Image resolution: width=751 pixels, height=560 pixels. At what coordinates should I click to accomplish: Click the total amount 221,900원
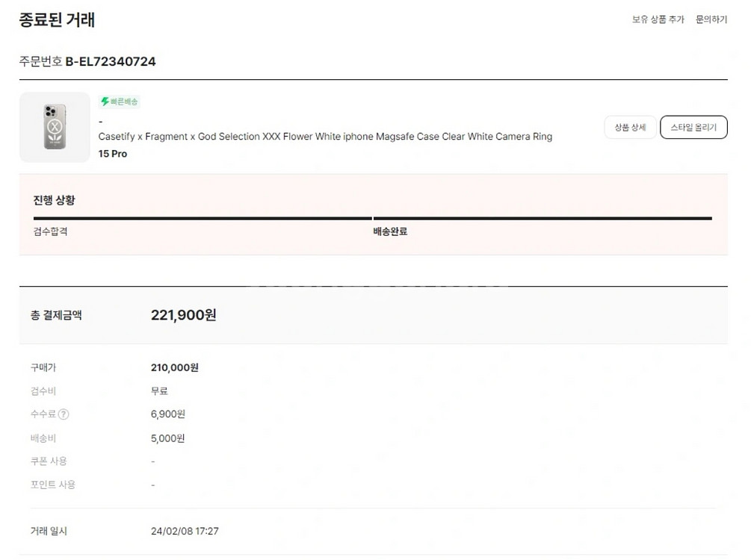[183, 315]
